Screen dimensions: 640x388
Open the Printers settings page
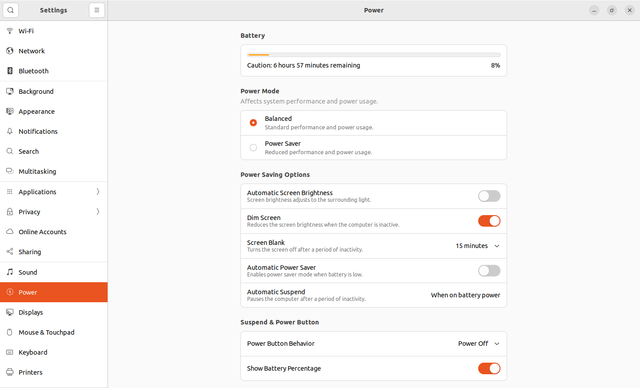coord(54,372)
